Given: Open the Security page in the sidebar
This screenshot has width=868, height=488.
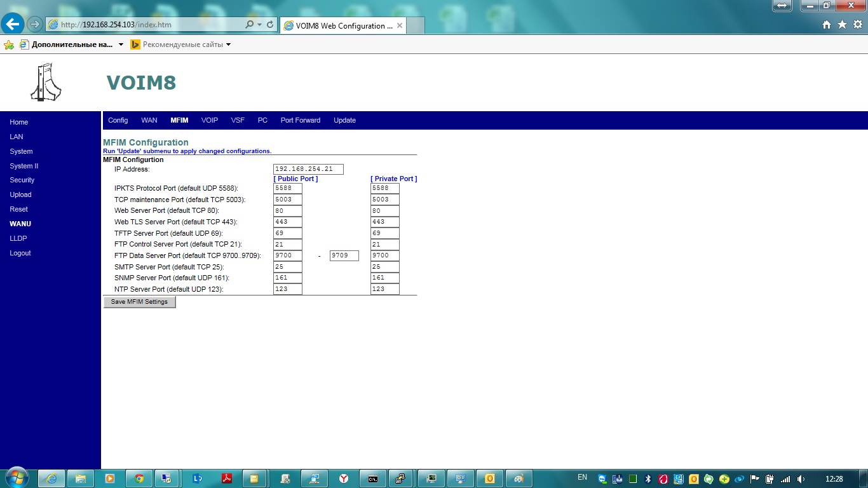Looking at the screenshot, I should pyautogui.click(x=22, y=180).
